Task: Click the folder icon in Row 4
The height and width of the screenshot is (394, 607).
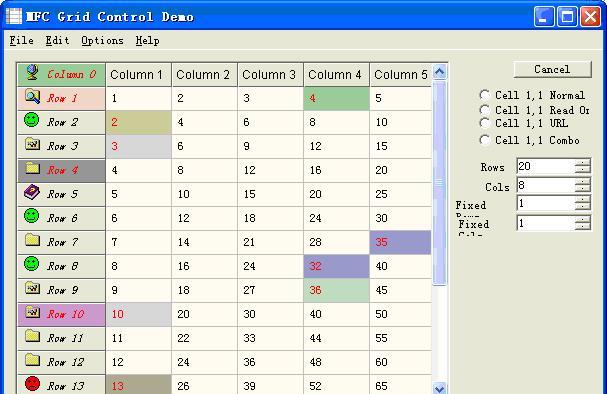Action: pos(33,168)
